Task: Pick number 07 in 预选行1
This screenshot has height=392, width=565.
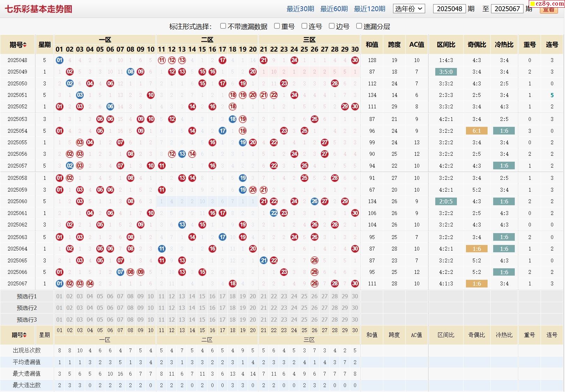Action: click(120, 297)
